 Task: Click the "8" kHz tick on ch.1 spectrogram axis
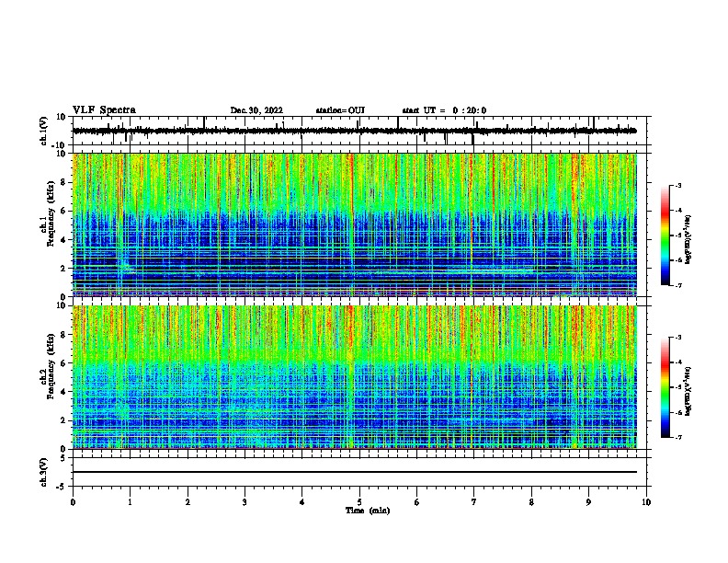click(x=64, y=182)
